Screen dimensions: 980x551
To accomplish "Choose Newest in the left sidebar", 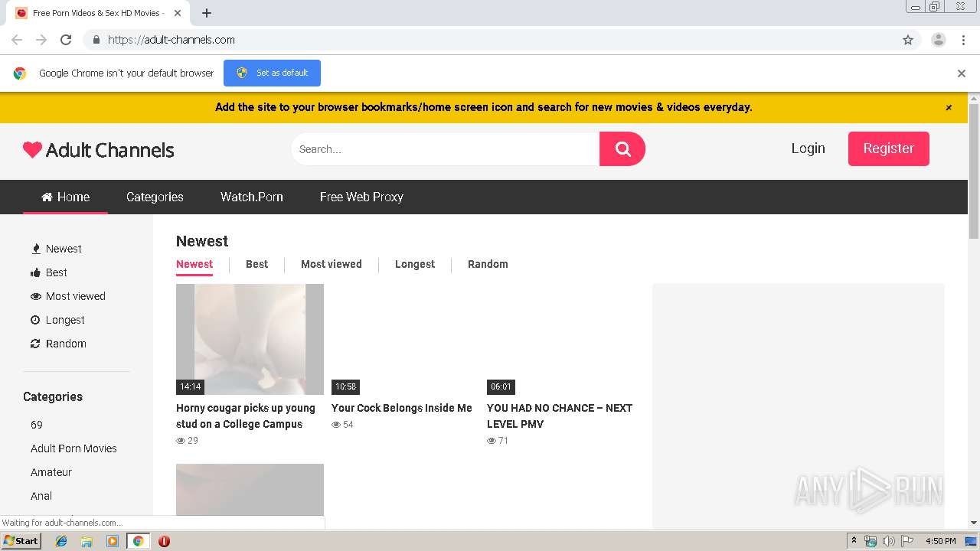I will (x=56, y=249).
